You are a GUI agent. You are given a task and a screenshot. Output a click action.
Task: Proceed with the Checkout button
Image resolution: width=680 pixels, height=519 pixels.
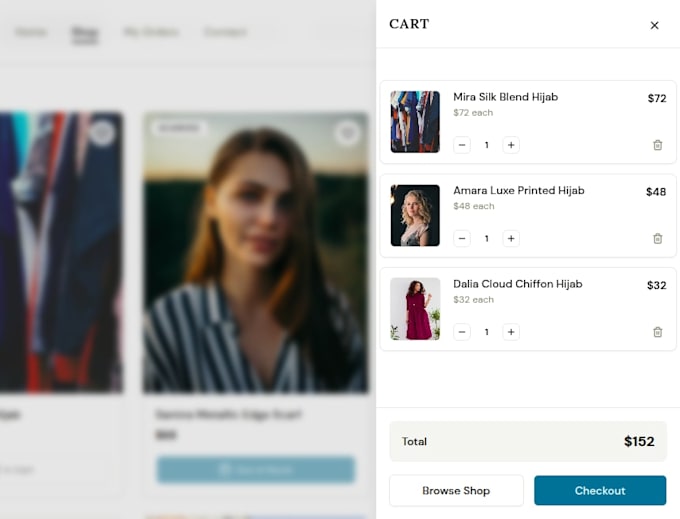pyautogui.click(x=600, y=490)
